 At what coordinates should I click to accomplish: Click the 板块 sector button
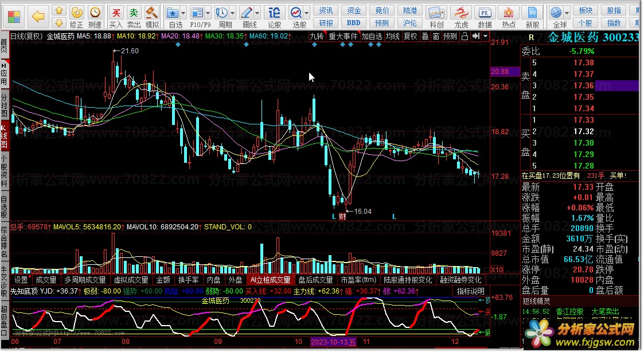[586, 11]
